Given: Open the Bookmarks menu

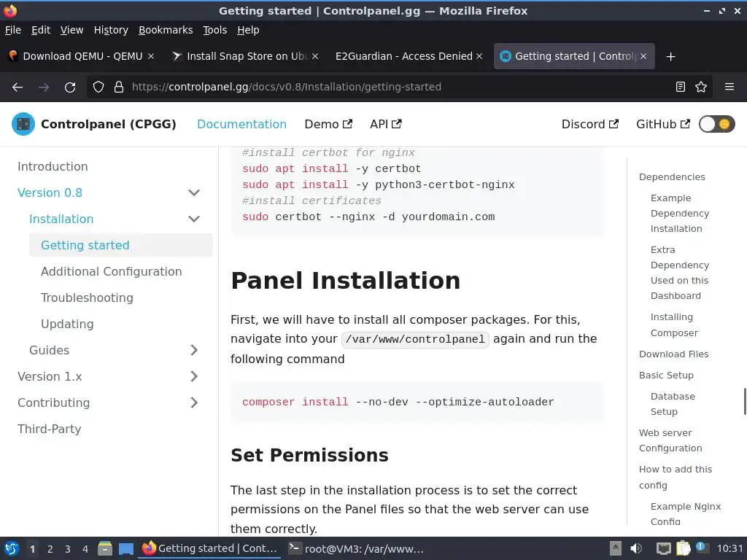Looking at the screenshot, I should [166, 30].
